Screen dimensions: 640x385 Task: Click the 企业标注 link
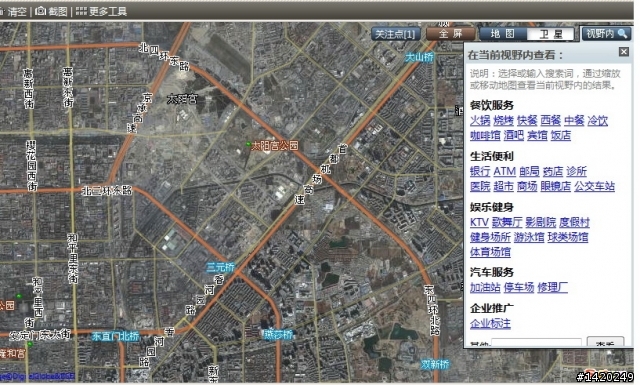(490, 323)
